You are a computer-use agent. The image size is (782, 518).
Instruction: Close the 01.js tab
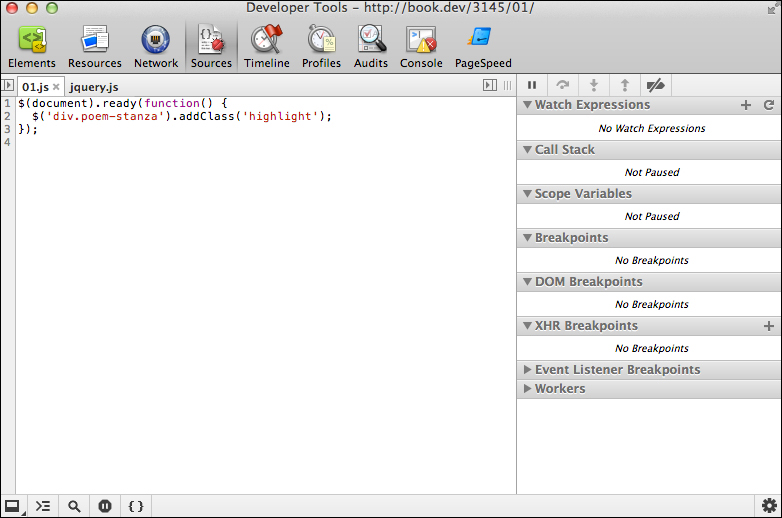pyautogui.click(x=56, y=87)
